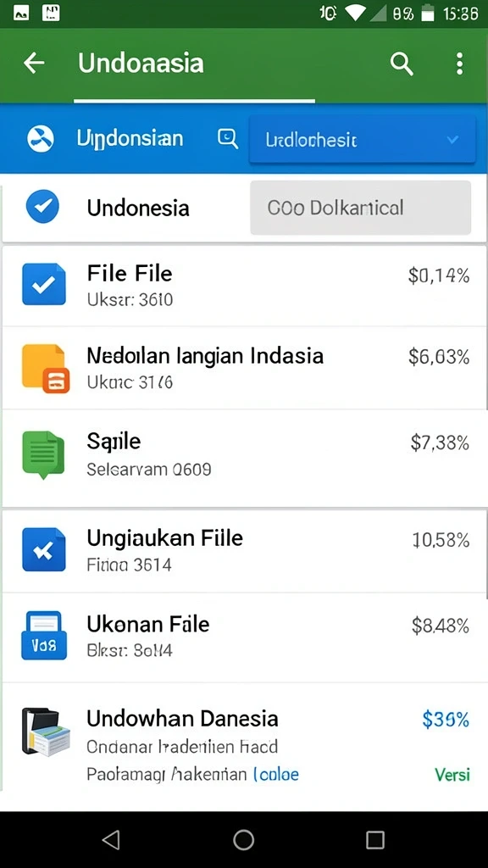This screenshot has height=868, width=488.
Task: Toggle the Ungiaukan Fiile checkbox icon
Action: coord(44,549)
